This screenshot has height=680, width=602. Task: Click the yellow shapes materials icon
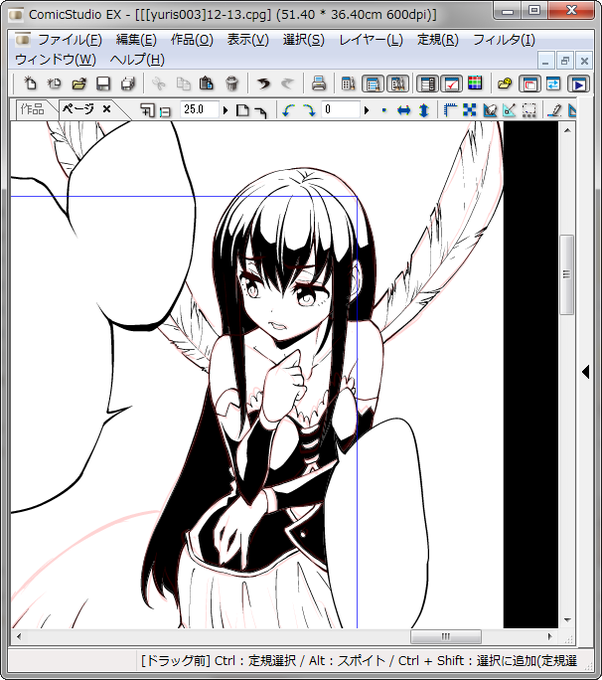tap(505, 83)
